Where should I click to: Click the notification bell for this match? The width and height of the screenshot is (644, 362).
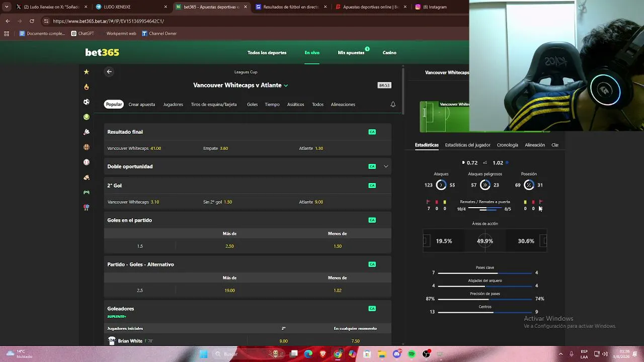[x=393, y=105]
